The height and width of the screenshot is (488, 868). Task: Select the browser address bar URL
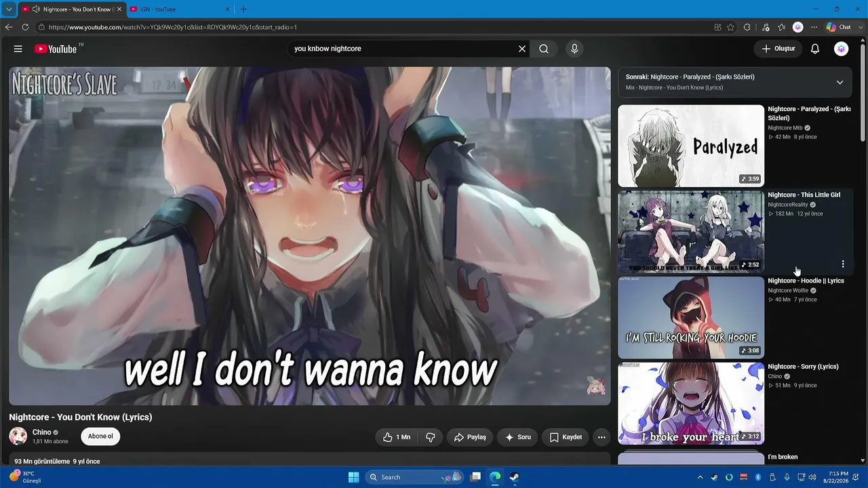[173, 27]
